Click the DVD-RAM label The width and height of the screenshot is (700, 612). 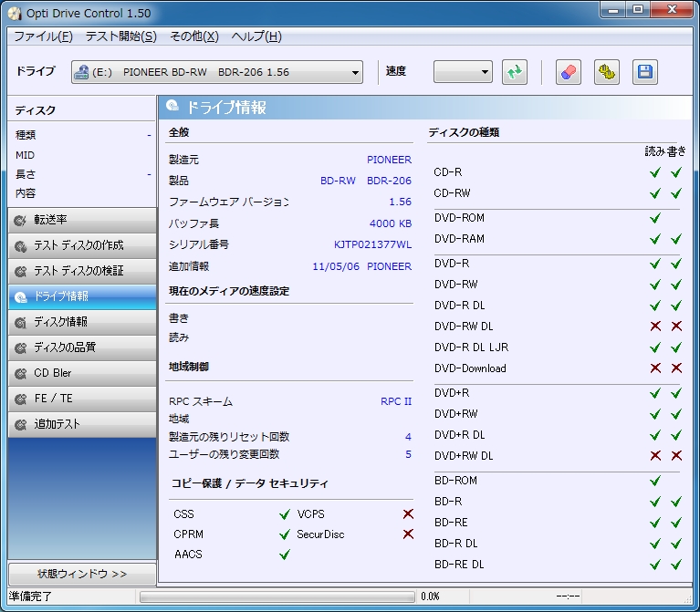tap(459, 239)
